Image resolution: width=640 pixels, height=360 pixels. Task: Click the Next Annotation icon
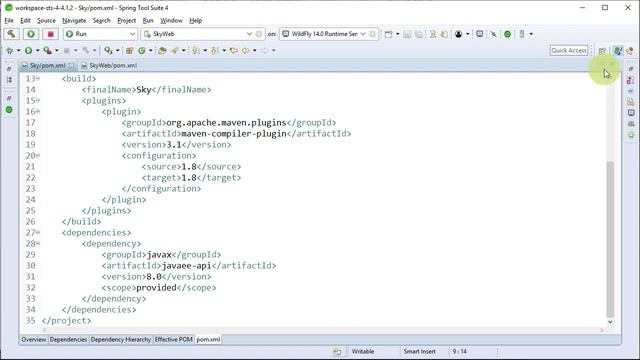click(x=196, y=51)
